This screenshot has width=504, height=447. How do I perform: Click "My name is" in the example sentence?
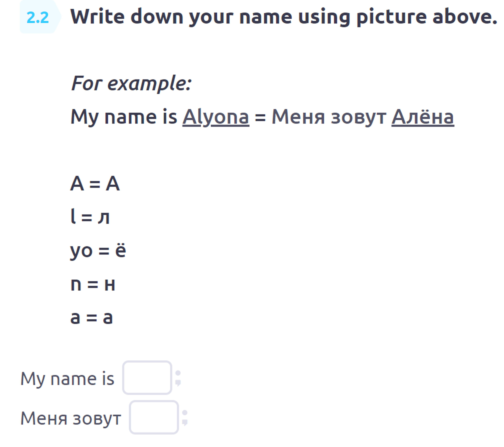point(124,117)
